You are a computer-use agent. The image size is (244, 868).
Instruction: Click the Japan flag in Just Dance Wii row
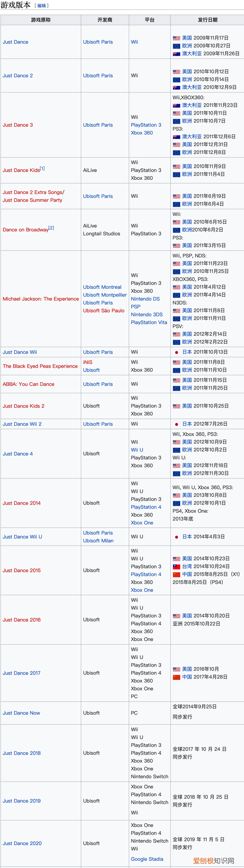coord(177,353)
